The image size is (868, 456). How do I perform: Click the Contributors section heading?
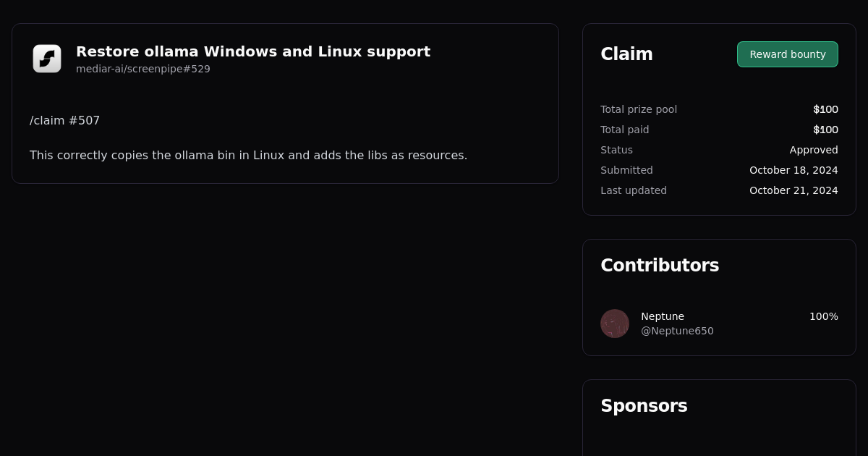[x=660, y=265]
